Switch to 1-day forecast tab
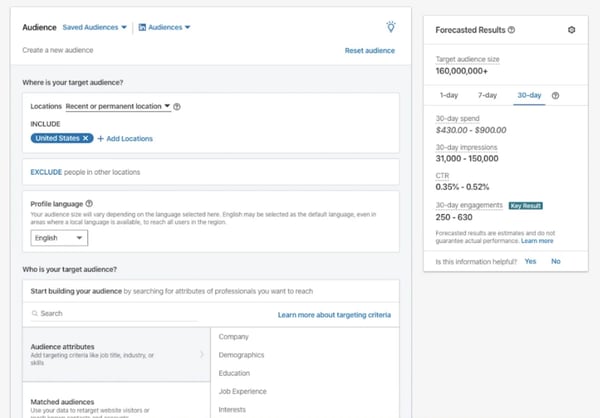The height and width of the screenshot is (418, 600). click(449, 95)
